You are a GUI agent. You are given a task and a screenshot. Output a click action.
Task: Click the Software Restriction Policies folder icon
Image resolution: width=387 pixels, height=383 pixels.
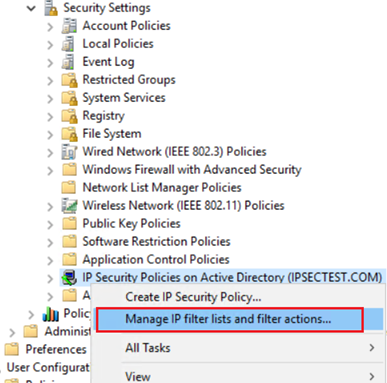[69, 242]
